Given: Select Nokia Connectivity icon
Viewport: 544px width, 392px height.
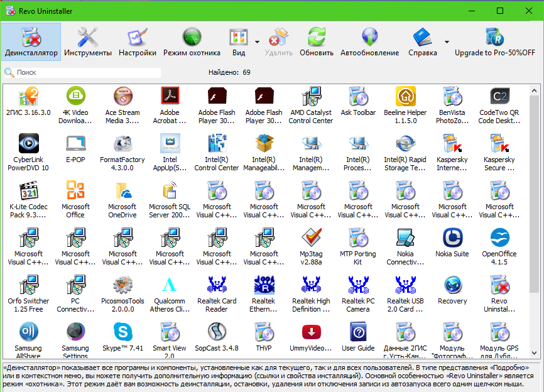Looking at the screenshot, I should 406,237.
